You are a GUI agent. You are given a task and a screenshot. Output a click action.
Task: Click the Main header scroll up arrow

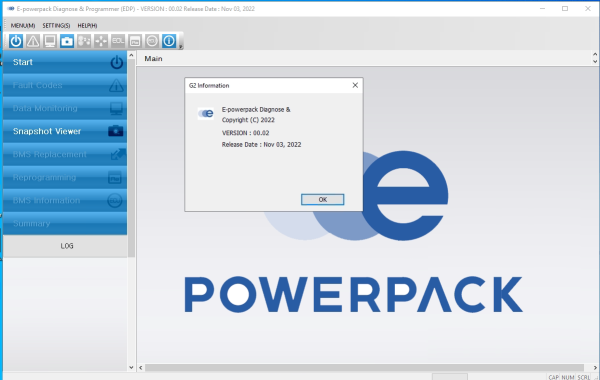click(595, 55)
